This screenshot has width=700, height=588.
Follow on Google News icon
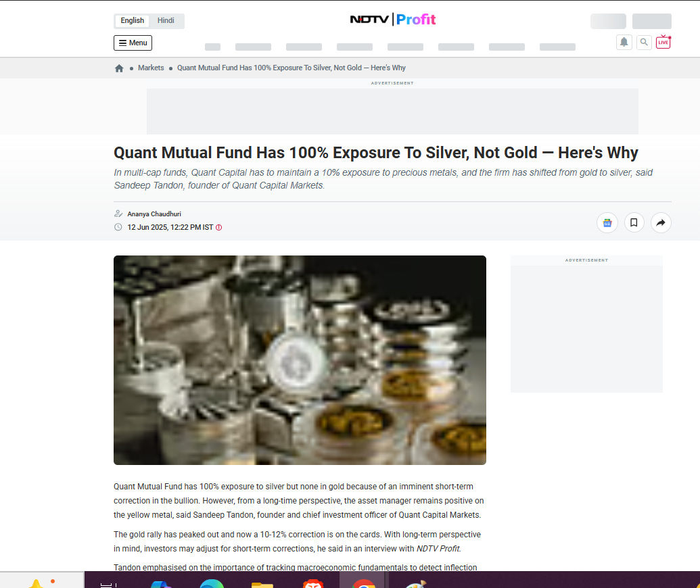point(607,222)
